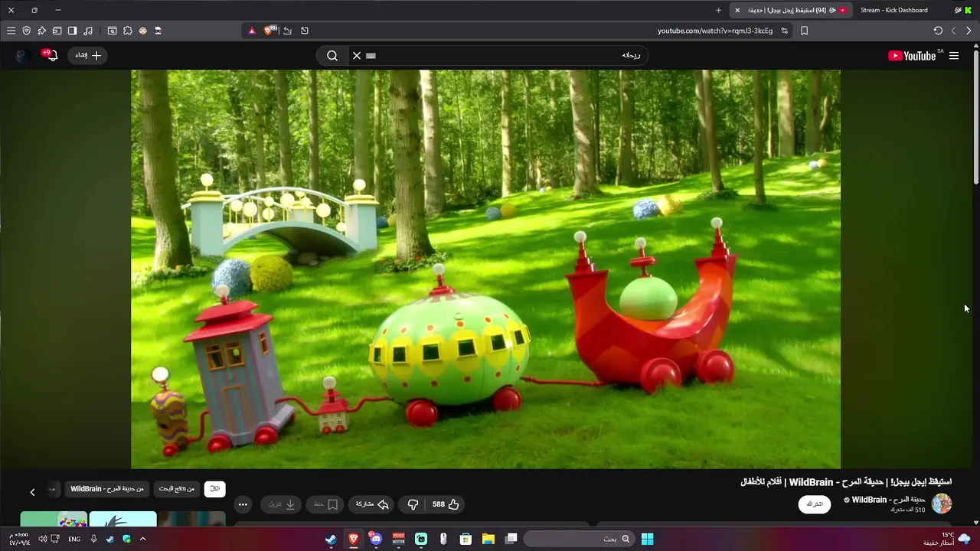
Task: Open a new tab with plus button
Action: click(x=718, y=10)
